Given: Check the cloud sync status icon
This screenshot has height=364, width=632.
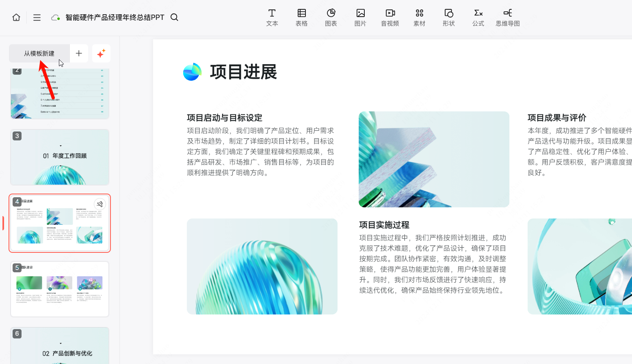Looking at the screenshot, I should pyautogui.click(x=56, y=17).
